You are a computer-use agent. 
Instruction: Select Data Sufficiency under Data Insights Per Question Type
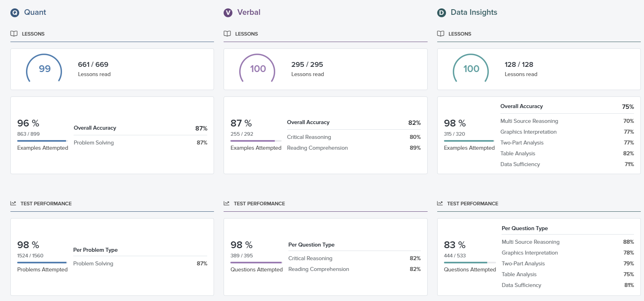tap(521, 285)
